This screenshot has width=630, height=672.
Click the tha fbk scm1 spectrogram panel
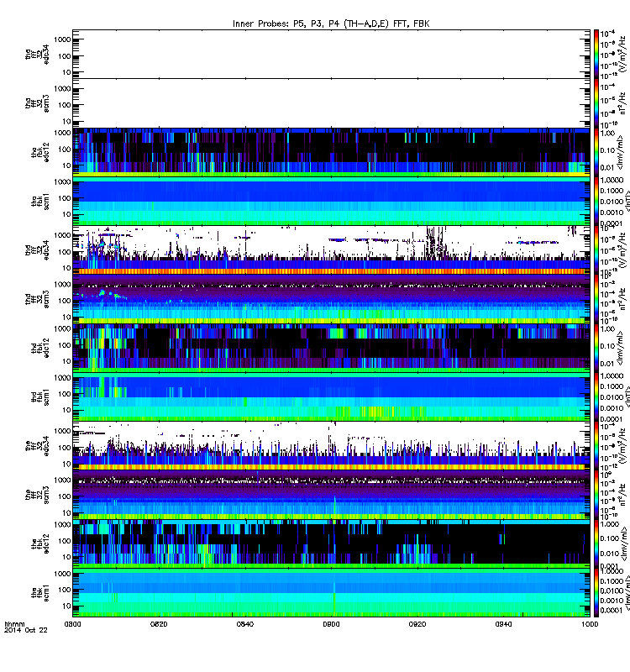(x=331, y=201)
